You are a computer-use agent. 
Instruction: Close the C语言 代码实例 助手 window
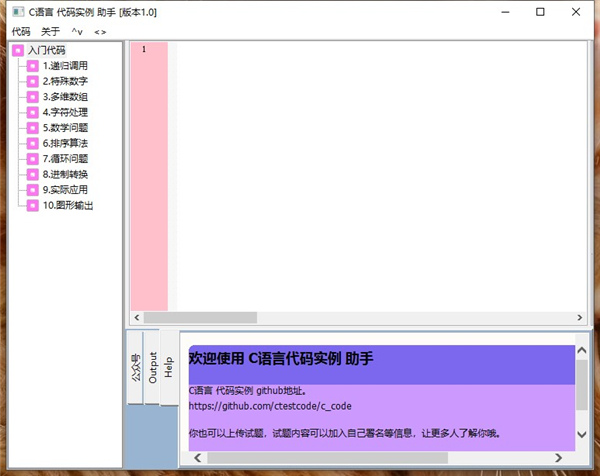pyautogui.click(x=576, y=12)
